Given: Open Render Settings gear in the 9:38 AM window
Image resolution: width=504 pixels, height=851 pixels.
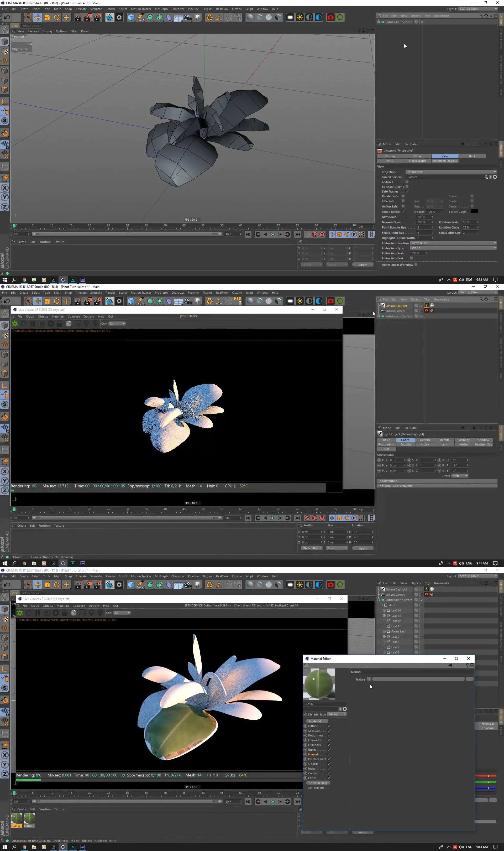Looking at the screenshot, I should point(119,17).
